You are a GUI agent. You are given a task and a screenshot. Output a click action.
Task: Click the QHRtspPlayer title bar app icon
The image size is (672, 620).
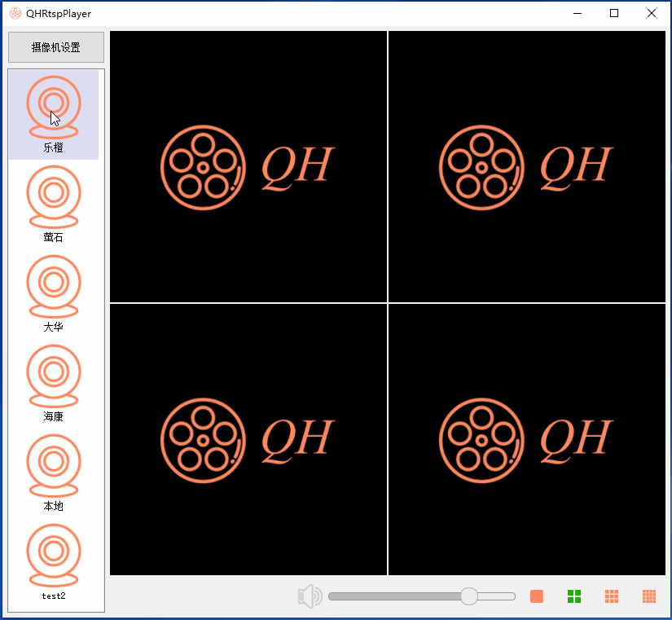coord(15,13)
